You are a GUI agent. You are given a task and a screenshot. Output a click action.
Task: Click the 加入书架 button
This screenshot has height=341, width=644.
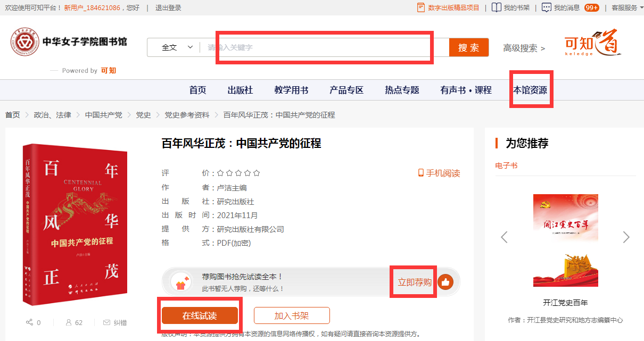click(292, 315)
